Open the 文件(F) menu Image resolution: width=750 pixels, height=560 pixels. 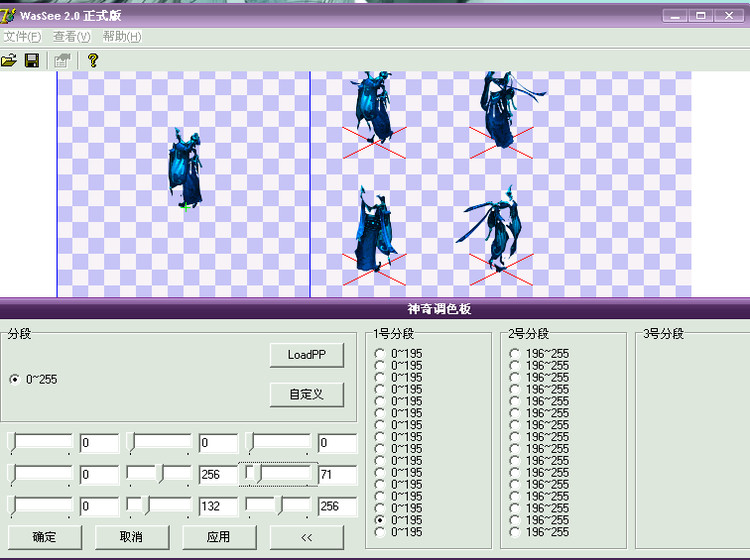tap(22, 36)
